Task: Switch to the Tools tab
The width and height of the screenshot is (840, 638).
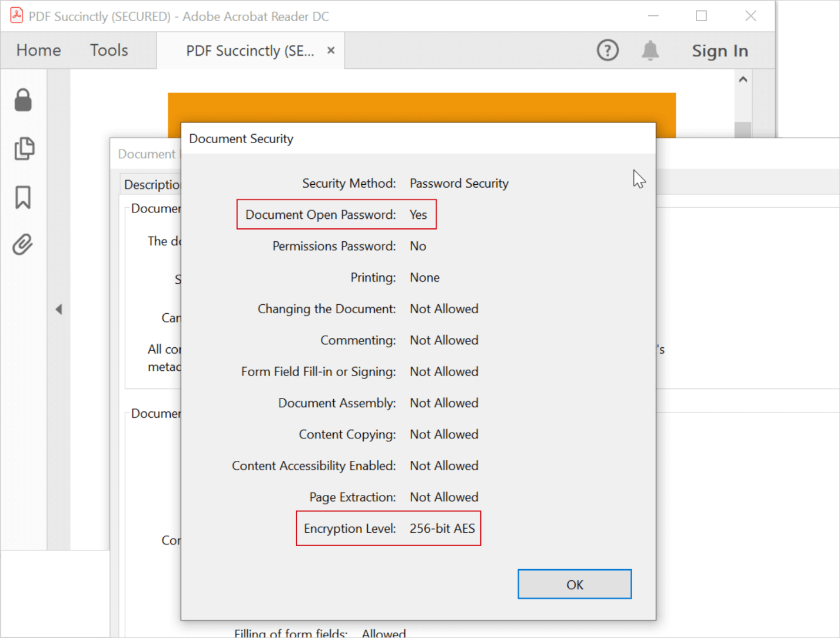Action: coord(109,51)
